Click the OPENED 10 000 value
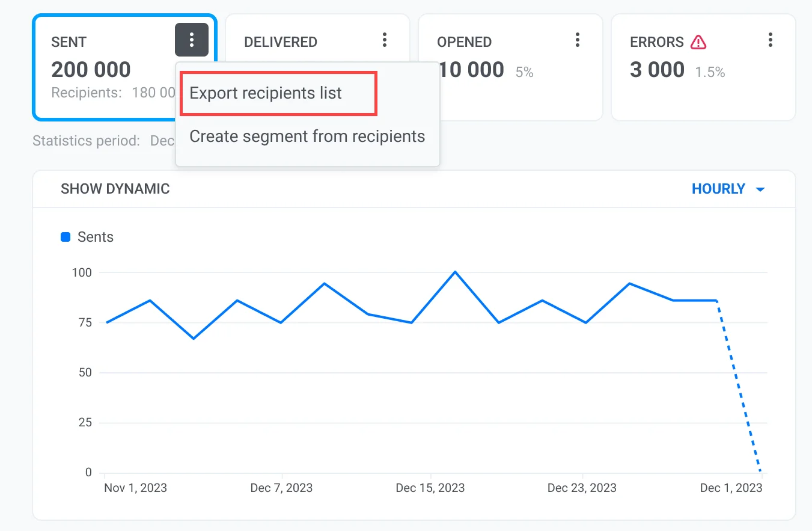Viewport: 812px width, 531px height. (x=472, y=70)
